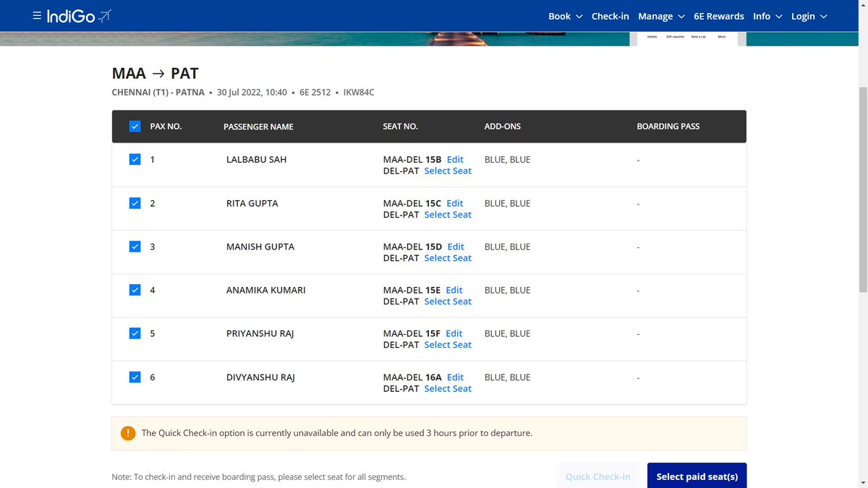Open the 6E Rewards menu item
Screen dimensions: 868x488
[x=719, y=16]
